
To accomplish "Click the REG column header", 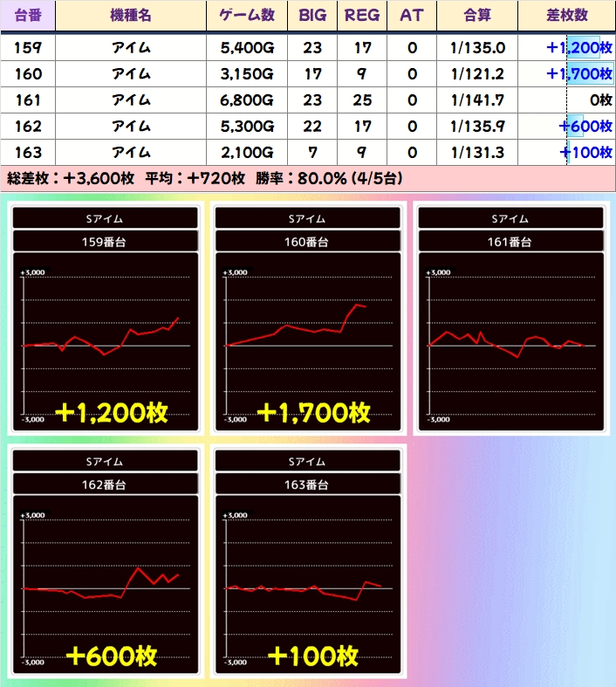I will [x=362, y=15].
